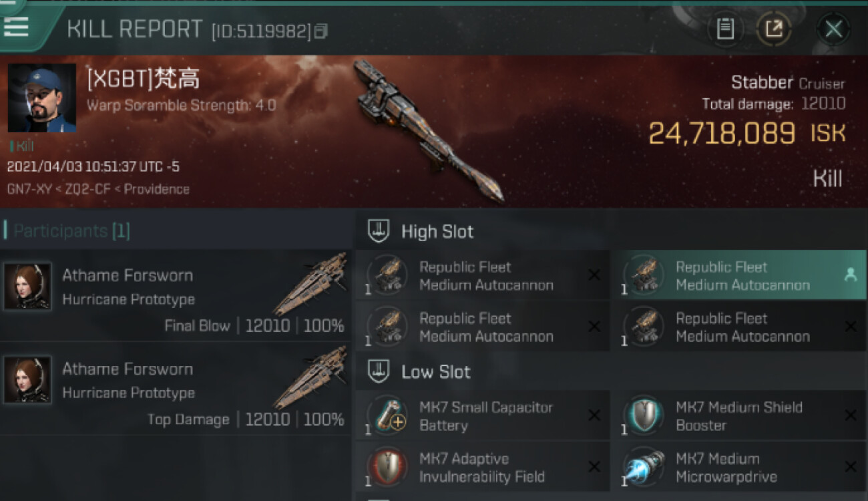Image resolution: width=868 pixels, height=501 pixels.
Task: Select the highlighted Republic Fleet Medium Autocannon
Action: (x=739, y=275)
